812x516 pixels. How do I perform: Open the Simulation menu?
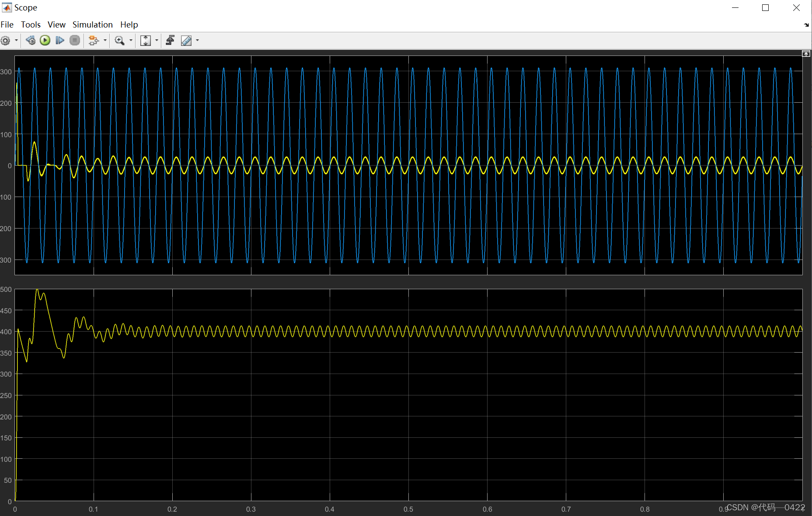(92, 24)
